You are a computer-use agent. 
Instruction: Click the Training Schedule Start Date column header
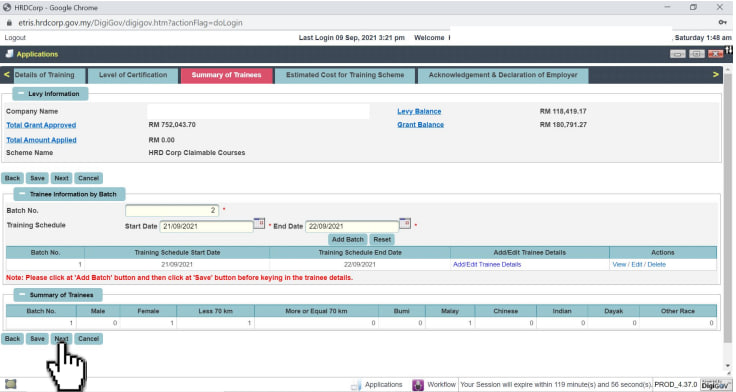point(177,253)
